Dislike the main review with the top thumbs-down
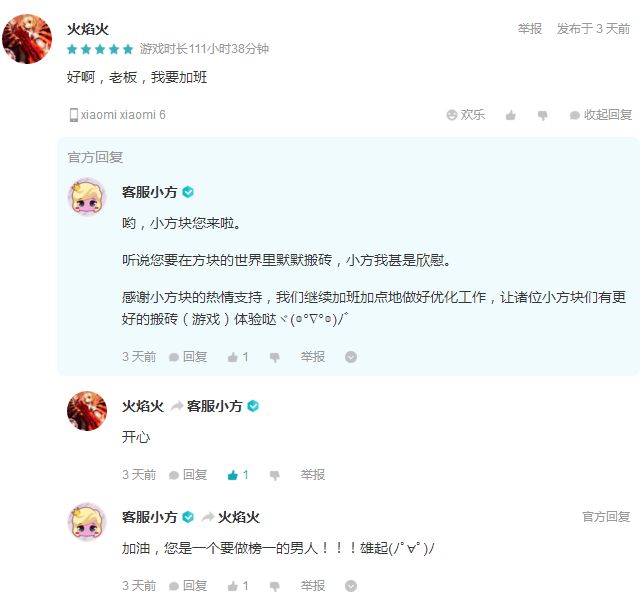Image resolution: width=640 pixels, height=603 pixels. coord(543,115)
